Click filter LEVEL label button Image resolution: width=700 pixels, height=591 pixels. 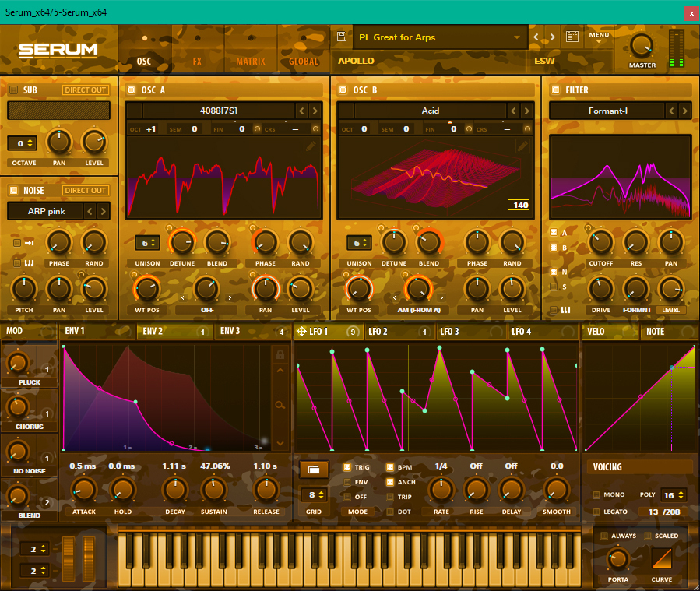pyautogui.click(x=670, y=310)
